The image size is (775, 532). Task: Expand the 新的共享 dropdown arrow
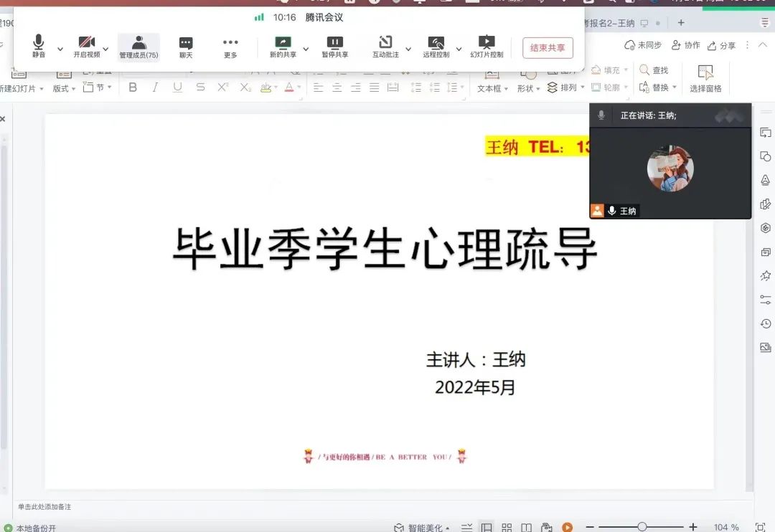point(306,49)
